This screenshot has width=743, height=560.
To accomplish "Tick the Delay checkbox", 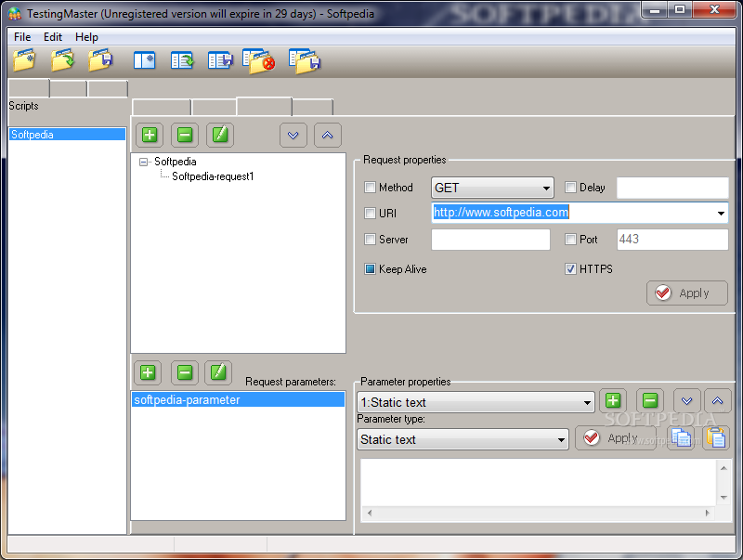I will pos(570,188).
